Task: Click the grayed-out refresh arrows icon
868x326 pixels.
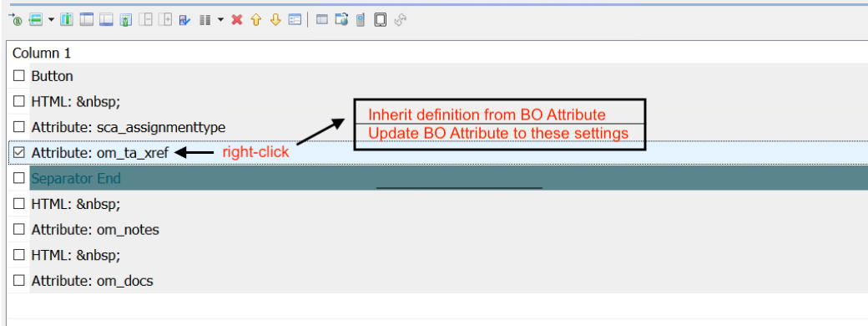Action: [401, 20]
